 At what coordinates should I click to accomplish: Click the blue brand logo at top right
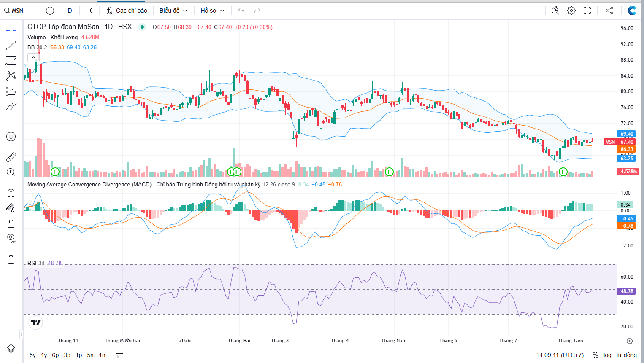coord(632,11)
